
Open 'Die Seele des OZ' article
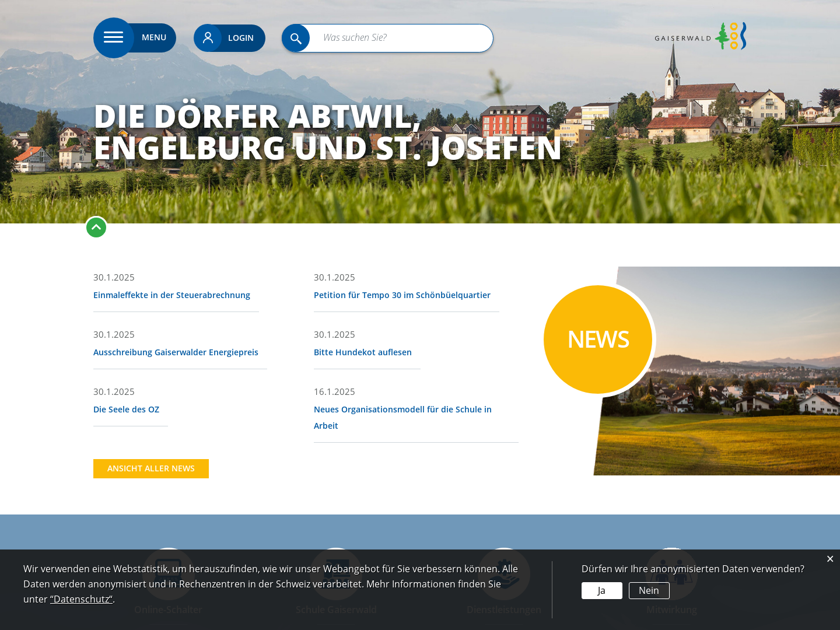126,409
